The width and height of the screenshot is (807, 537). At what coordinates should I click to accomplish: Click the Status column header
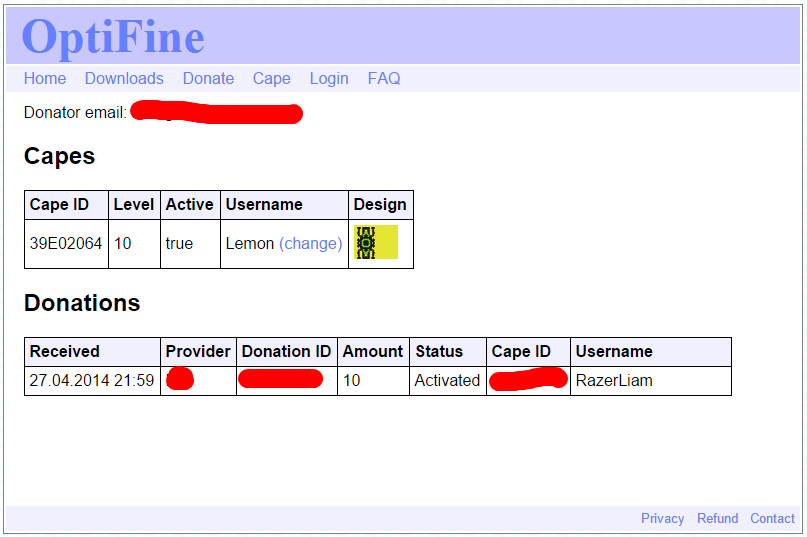pos(448,351)
